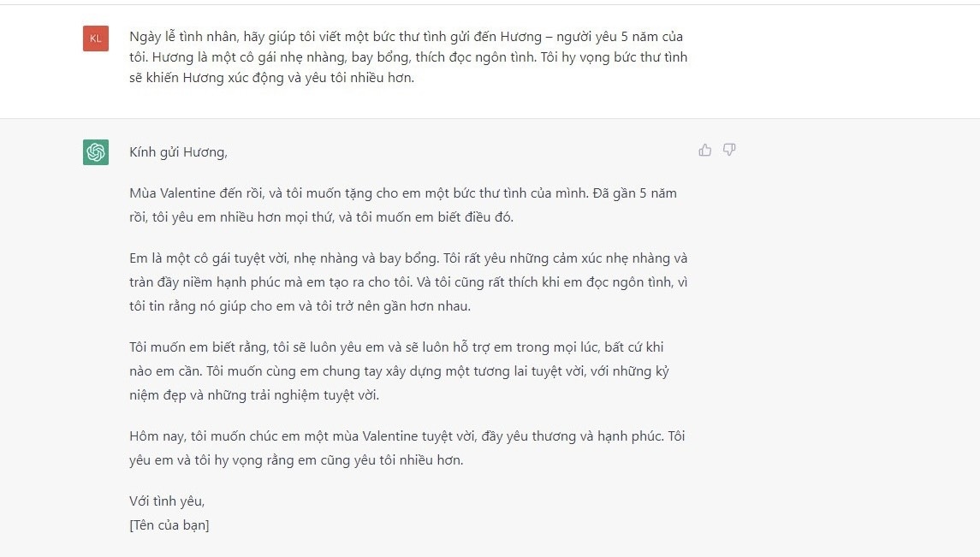The height and width of the screenshot is (557, 980).
Task: Click the red KL user avatar
Action: [x=96, y=39]
